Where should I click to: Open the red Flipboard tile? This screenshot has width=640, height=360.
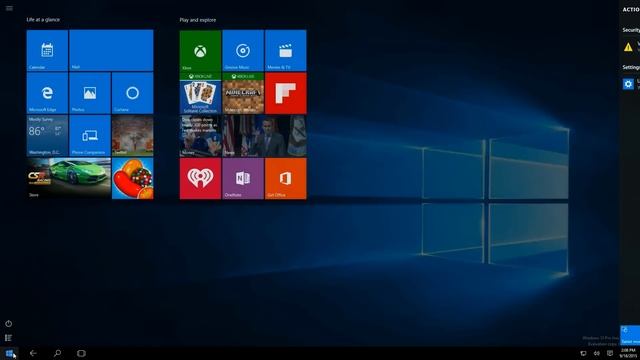286,93
